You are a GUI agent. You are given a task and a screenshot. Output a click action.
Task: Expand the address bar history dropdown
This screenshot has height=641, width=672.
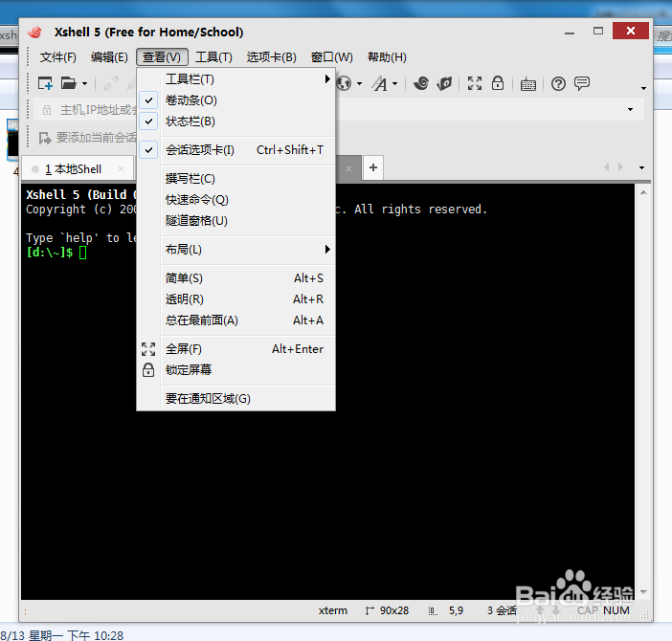(x=631, y=110)
